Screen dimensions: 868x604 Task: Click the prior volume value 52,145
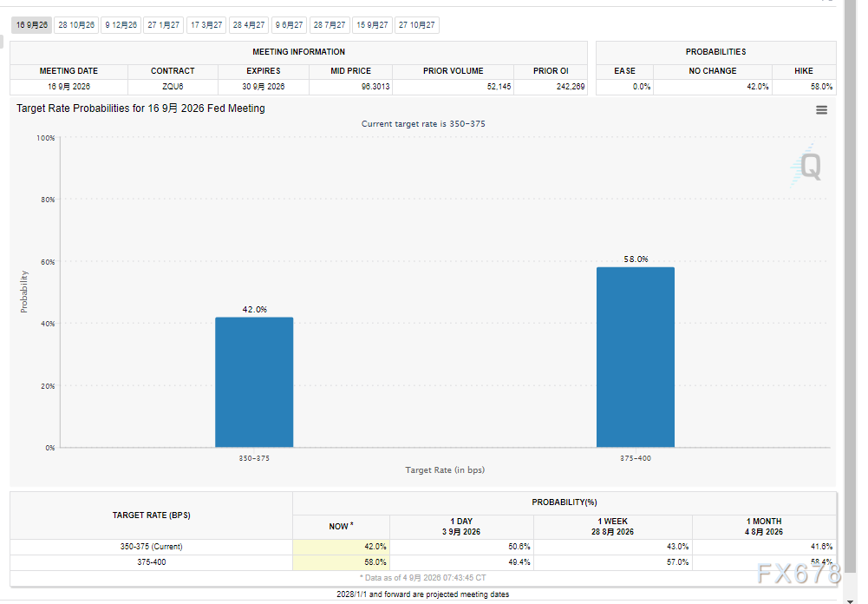point(499,87)
